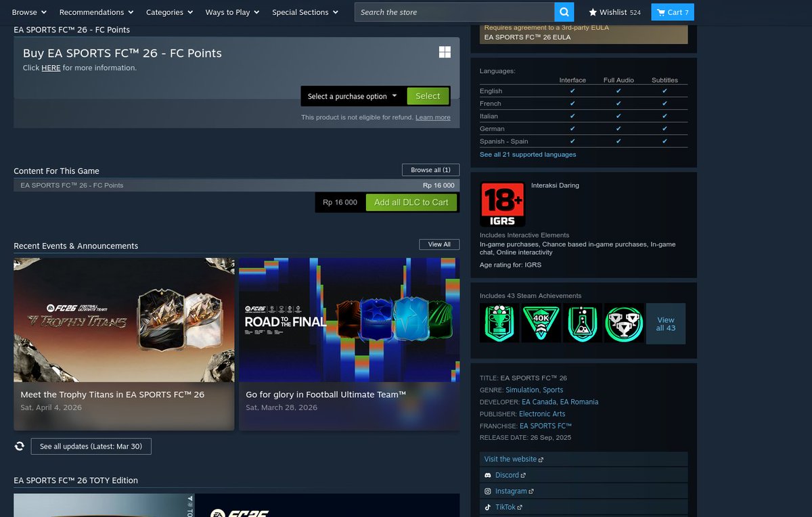
Task: Open EA Romania developer link
Action: pyautogui.click(x=579, y=402)
